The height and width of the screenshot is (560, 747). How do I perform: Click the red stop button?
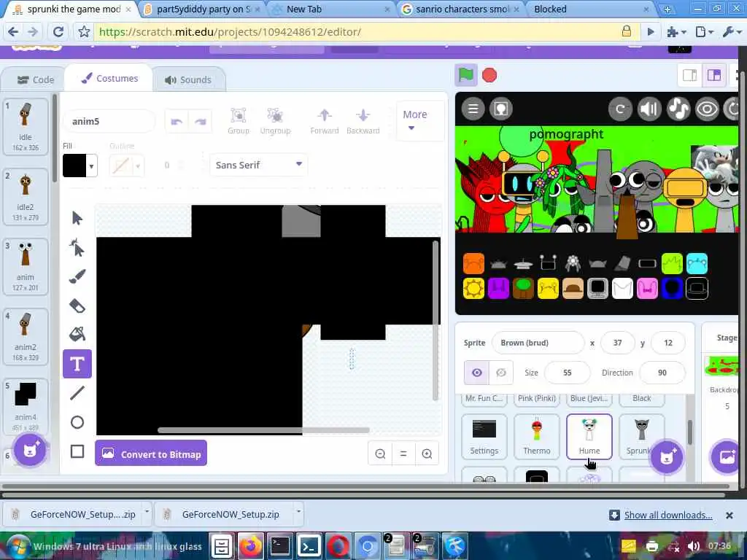[x=489, y=75]
